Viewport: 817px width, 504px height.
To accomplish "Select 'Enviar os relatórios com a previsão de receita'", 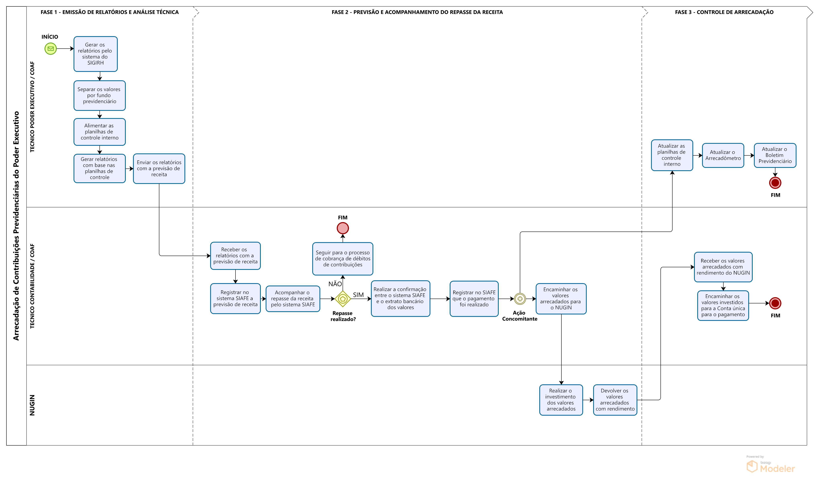I will tap(159, 169).
